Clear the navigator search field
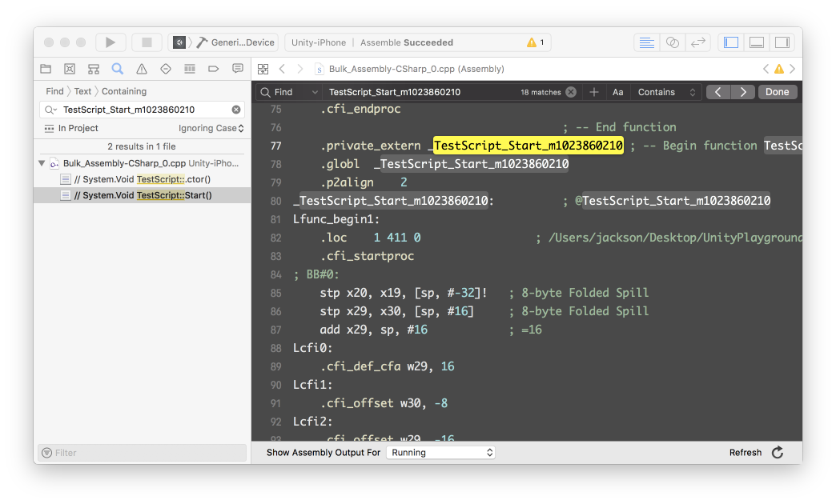Screen dimensions: 836x504 (x=236, y=110)
